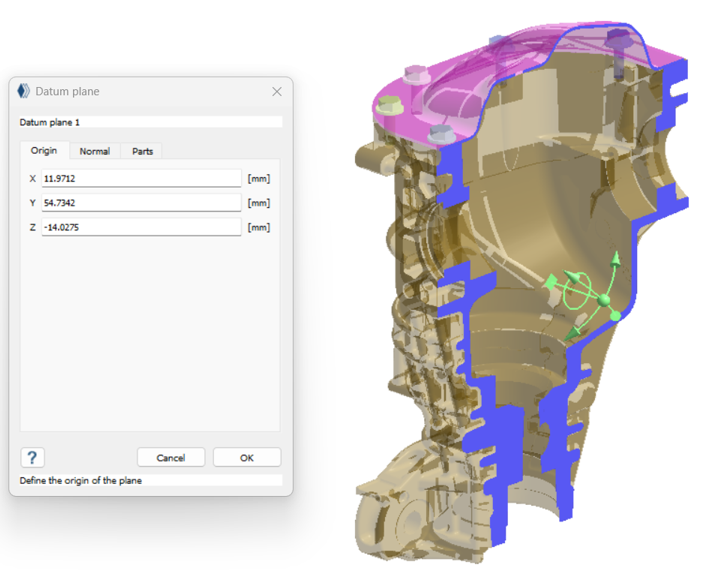
Task: Select the green sphere at manipulator center
Action: 603,299
